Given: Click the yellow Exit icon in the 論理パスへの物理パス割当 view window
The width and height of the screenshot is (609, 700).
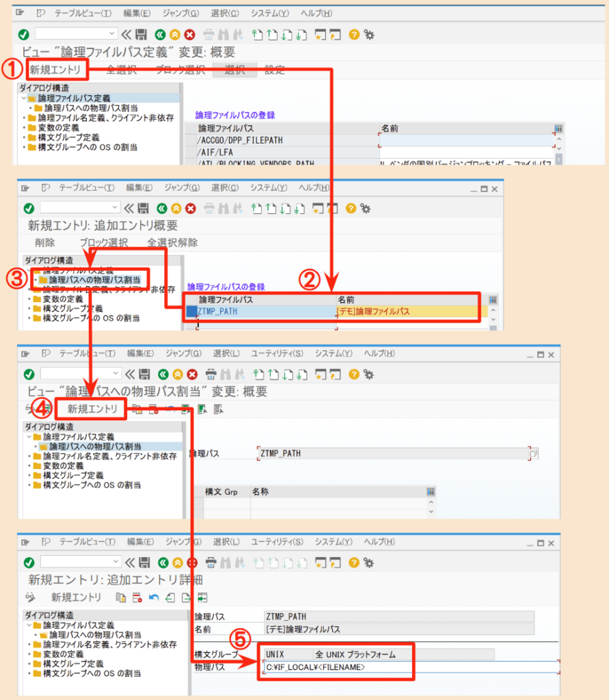Looking at the screenshot, I should (x=178, y=374).
